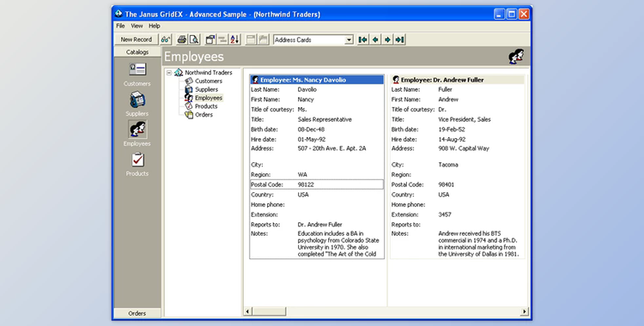Viewport: 644px width, 326px height.
Task: Select Customers in the tree
Action: (209, 81)
